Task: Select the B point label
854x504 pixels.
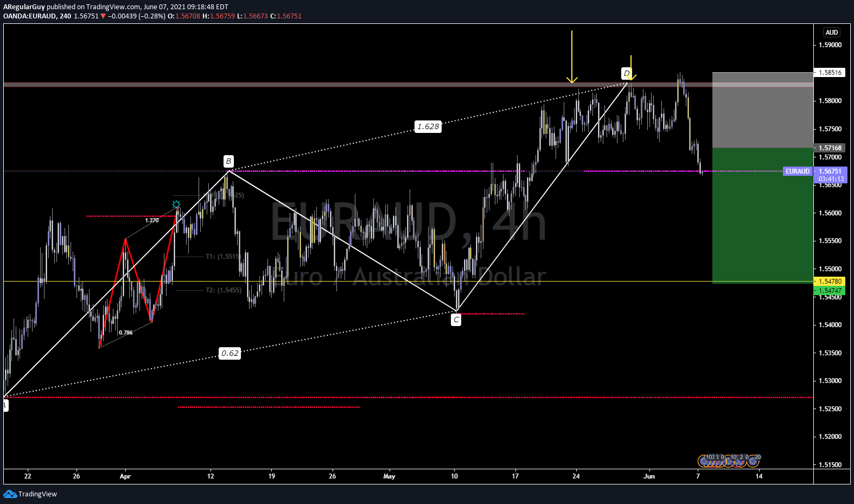Action: [228, 161]
